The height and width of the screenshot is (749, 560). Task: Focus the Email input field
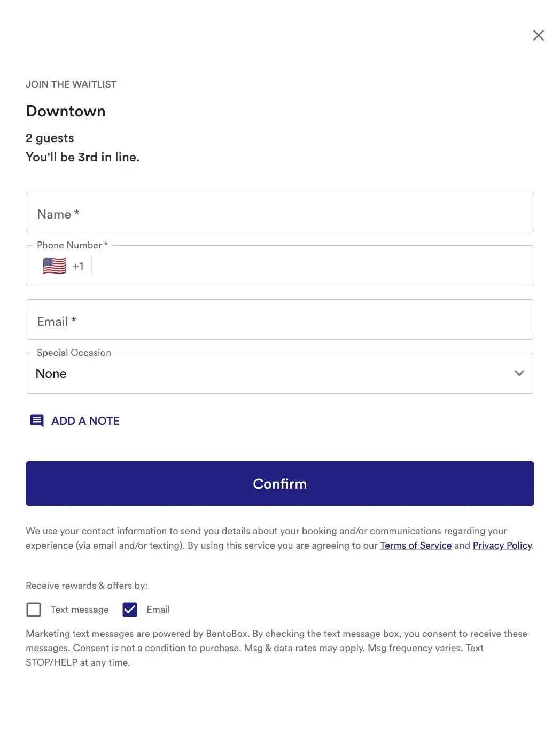click(279, 320)
